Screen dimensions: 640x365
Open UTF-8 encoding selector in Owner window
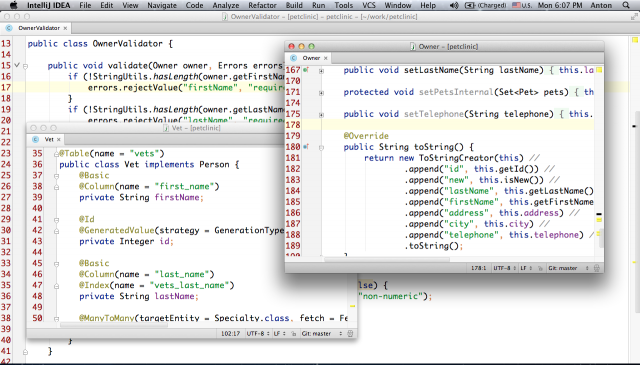(504, 268)
